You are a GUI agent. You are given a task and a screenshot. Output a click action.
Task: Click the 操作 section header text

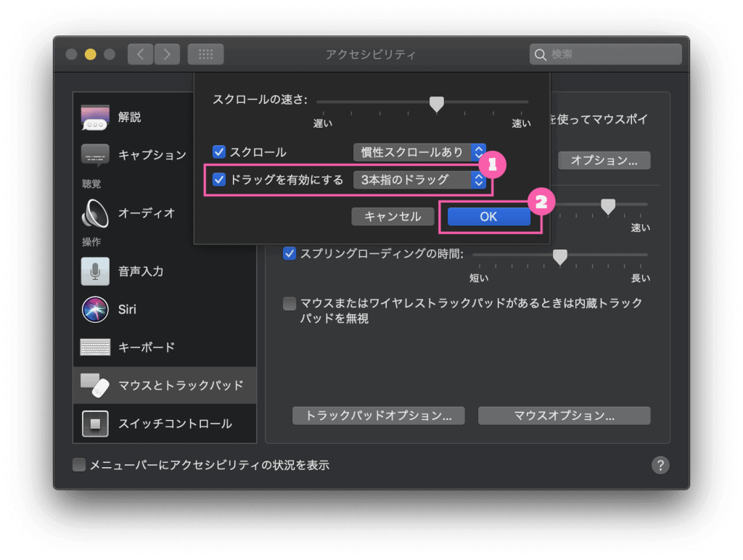tap(91, 242)
